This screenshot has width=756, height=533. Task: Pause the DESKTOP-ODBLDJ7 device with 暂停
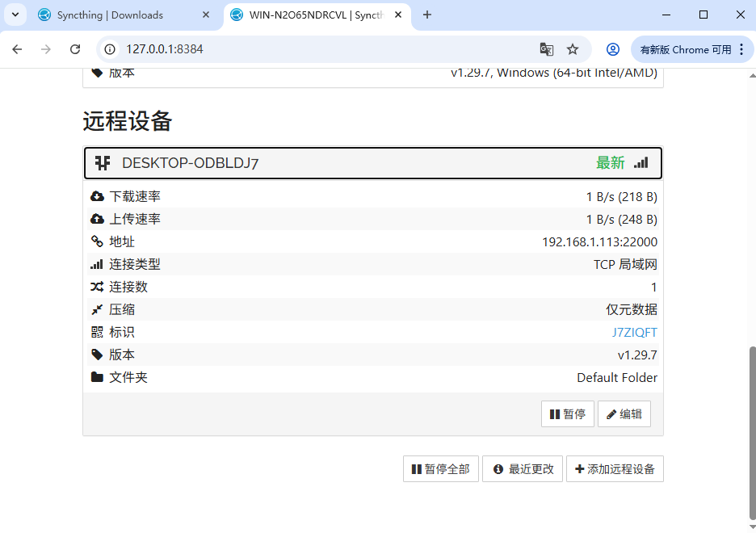(x=567, y=413)
